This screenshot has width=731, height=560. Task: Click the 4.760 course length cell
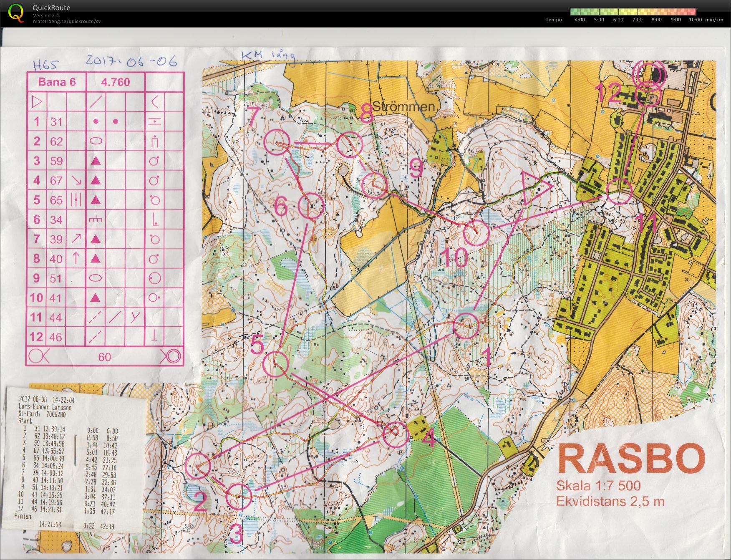click(x=116, y=82)
